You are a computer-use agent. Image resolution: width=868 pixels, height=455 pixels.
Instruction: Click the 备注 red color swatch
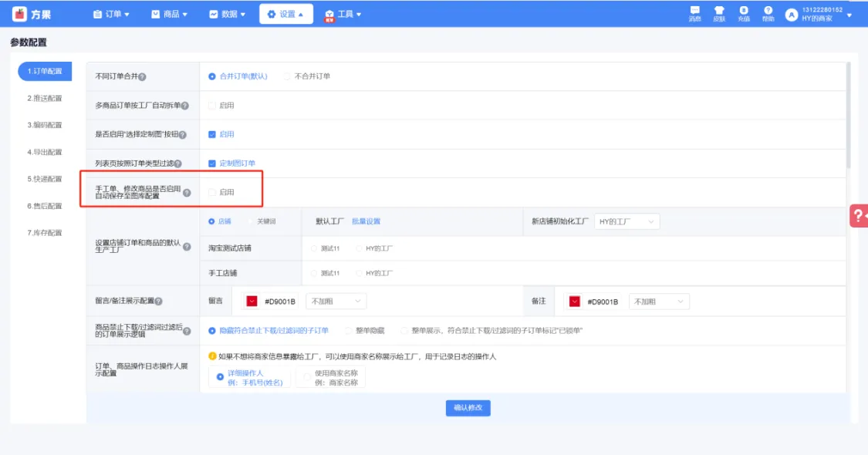[574, 302]
